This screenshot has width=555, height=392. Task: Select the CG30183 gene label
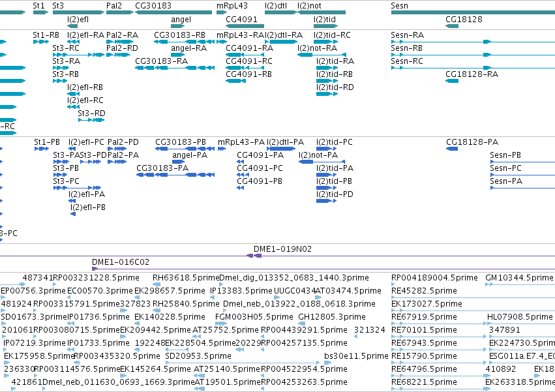[153, 6]
